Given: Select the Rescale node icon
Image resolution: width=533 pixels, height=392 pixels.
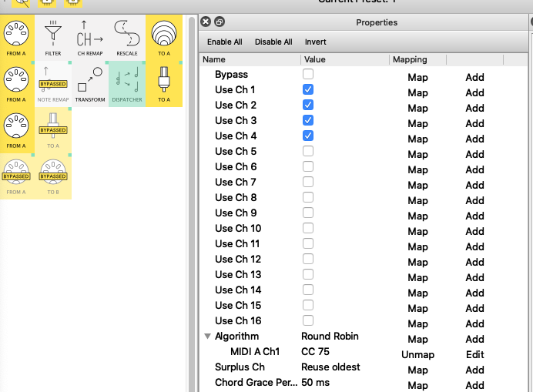Looking at the screenshot, I should pos(127,36).
